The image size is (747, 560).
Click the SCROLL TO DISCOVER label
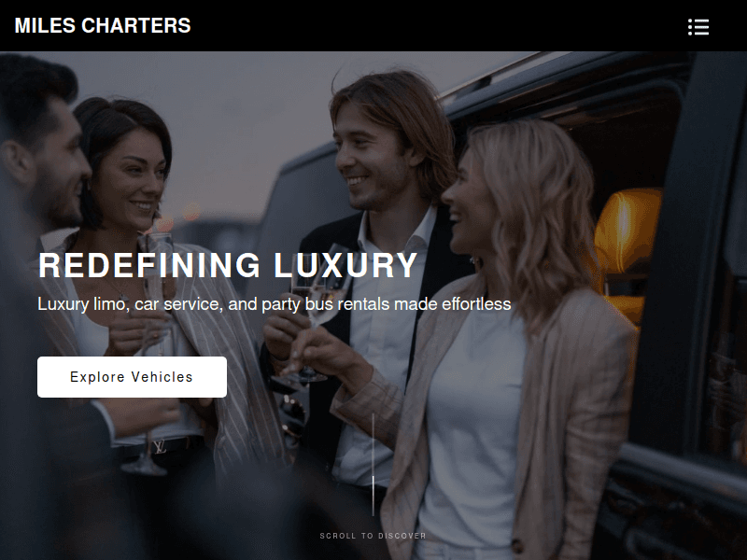(373, 536)
